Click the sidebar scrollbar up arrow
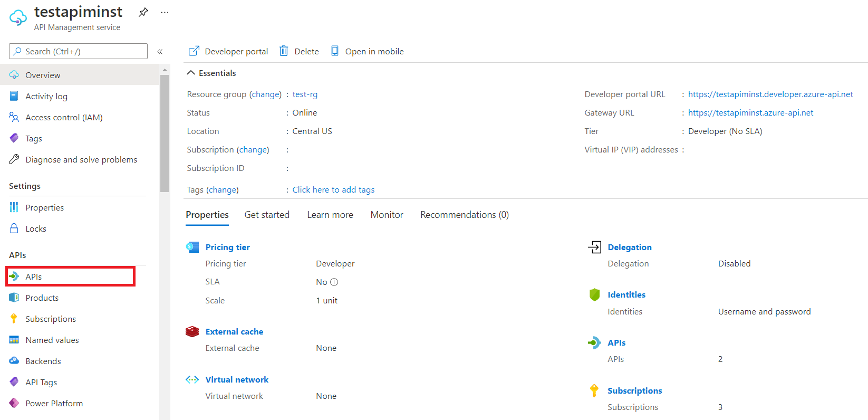868x420 pixels. [165, 70]
